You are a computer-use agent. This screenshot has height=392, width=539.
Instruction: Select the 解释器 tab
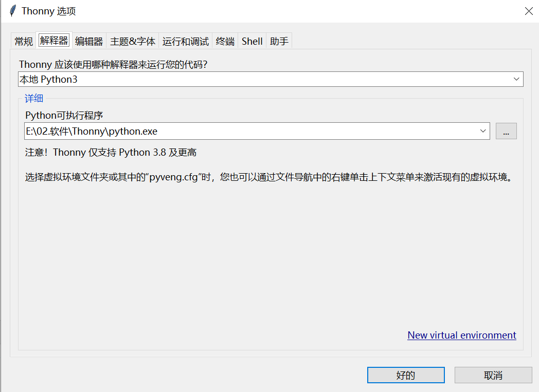pyautogui.click(x=54, y=41)
